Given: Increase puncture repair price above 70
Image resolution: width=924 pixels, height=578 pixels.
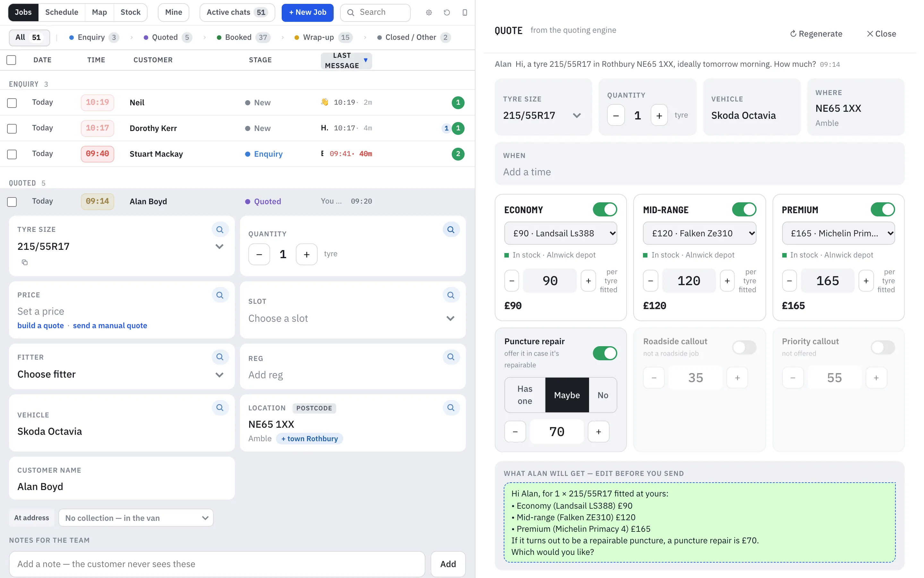Looking at the screenshot, I should [x=599, y=432].
